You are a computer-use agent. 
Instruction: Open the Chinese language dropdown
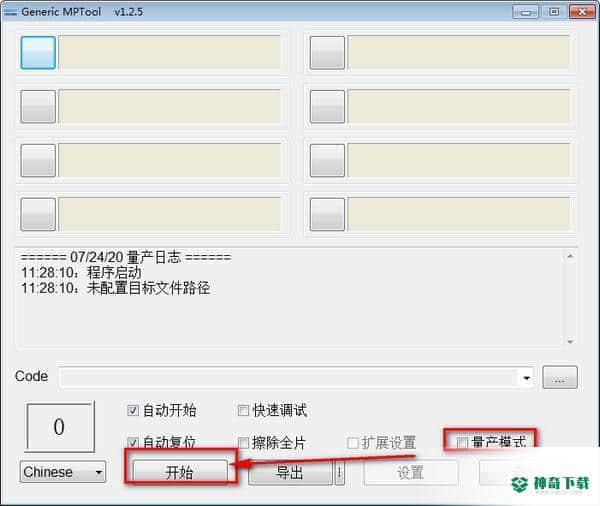[63, 472]
